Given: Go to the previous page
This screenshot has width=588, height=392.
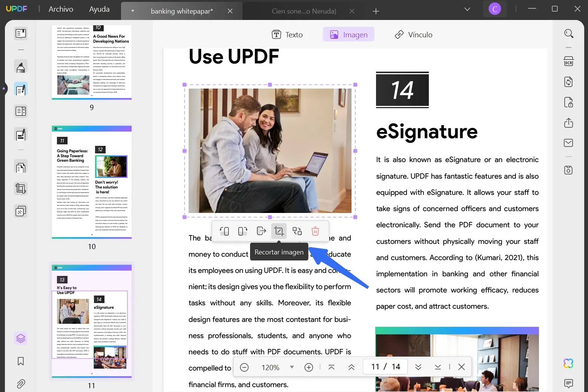Looking at the screenshot, I should 351,367.
